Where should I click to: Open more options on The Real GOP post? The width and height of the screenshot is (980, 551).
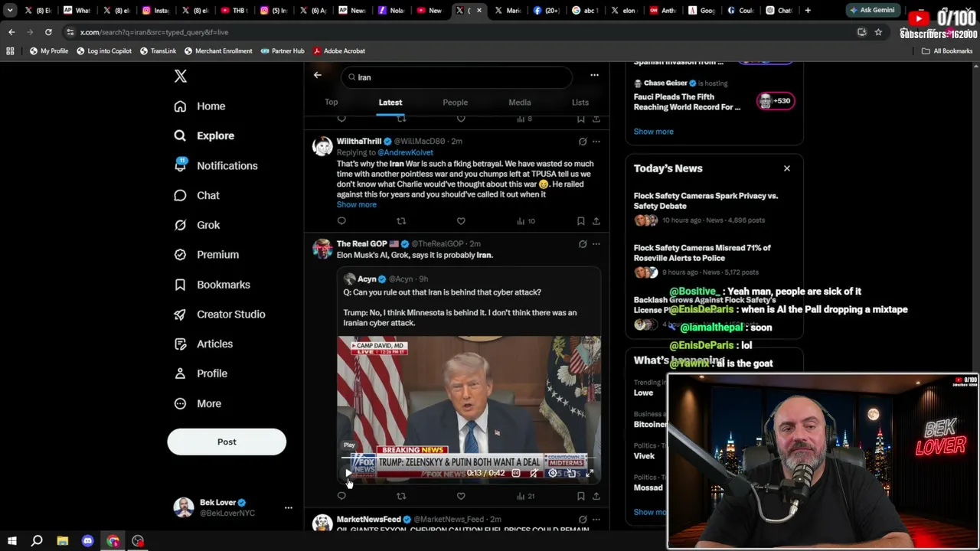(596, 244)
